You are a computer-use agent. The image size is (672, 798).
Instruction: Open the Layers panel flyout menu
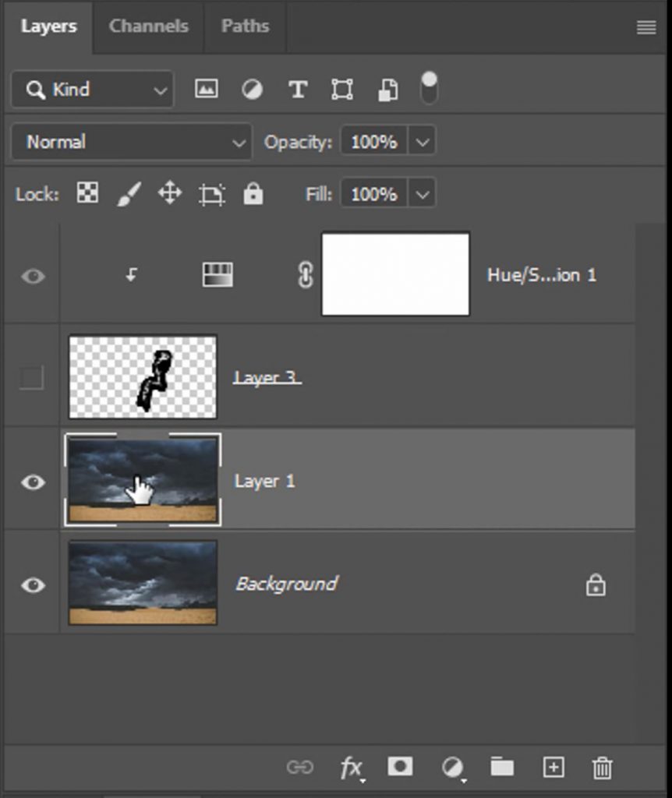[645, 27]
